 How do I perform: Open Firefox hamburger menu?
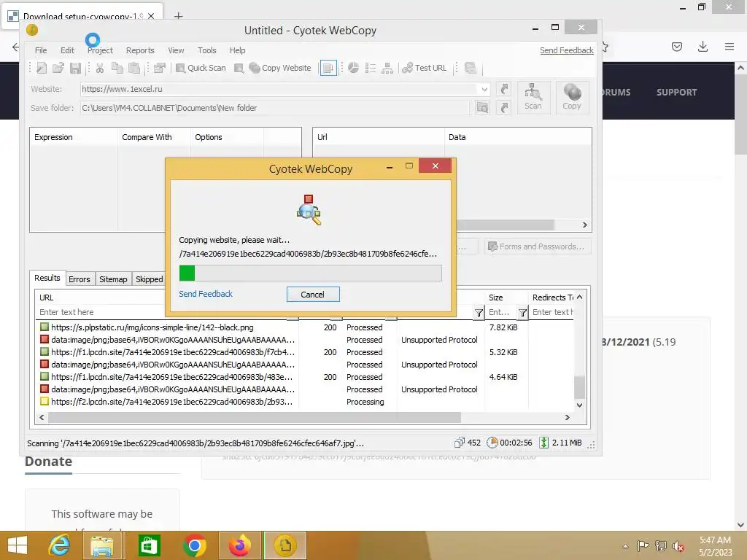(x=729, y=47)
